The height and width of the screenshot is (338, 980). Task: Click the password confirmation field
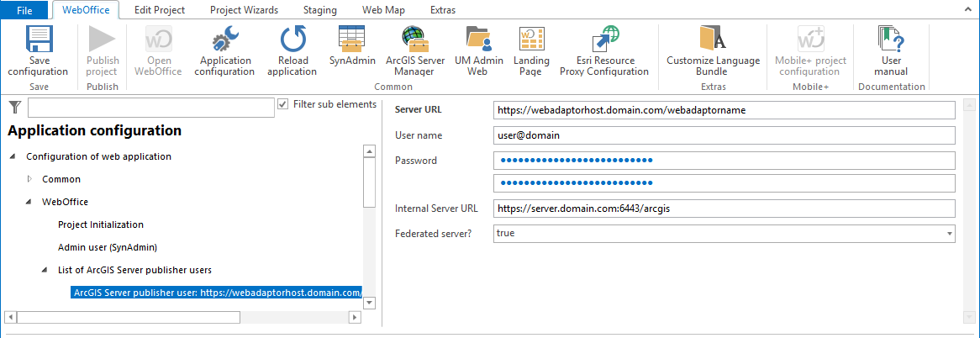724,183
